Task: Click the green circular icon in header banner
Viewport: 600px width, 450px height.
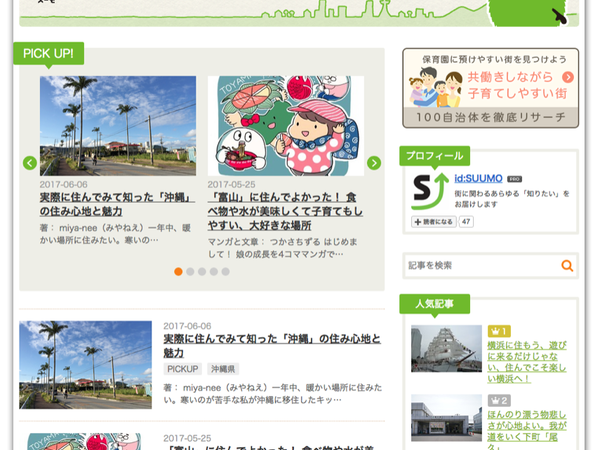Action: coord(560,14)
